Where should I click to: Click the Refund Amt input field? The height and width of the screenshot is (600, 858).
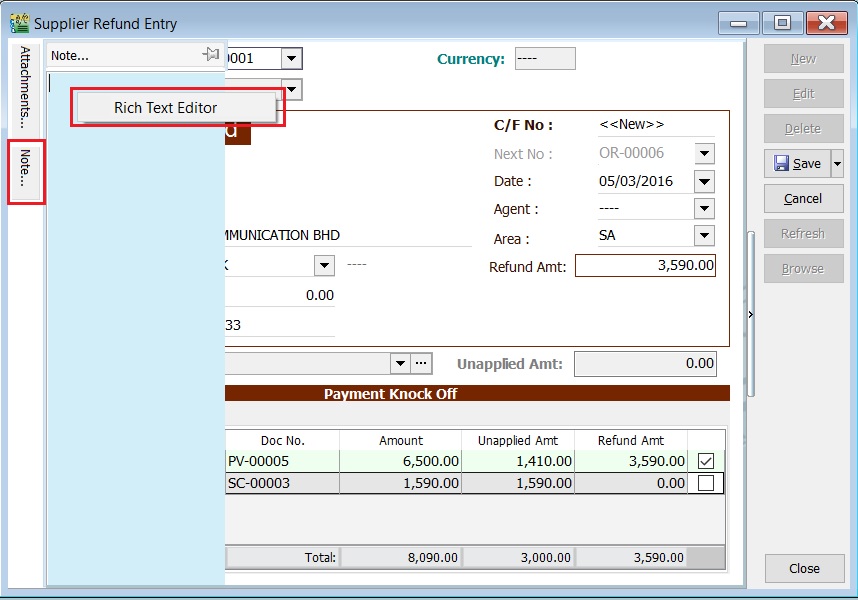(645, 266)
